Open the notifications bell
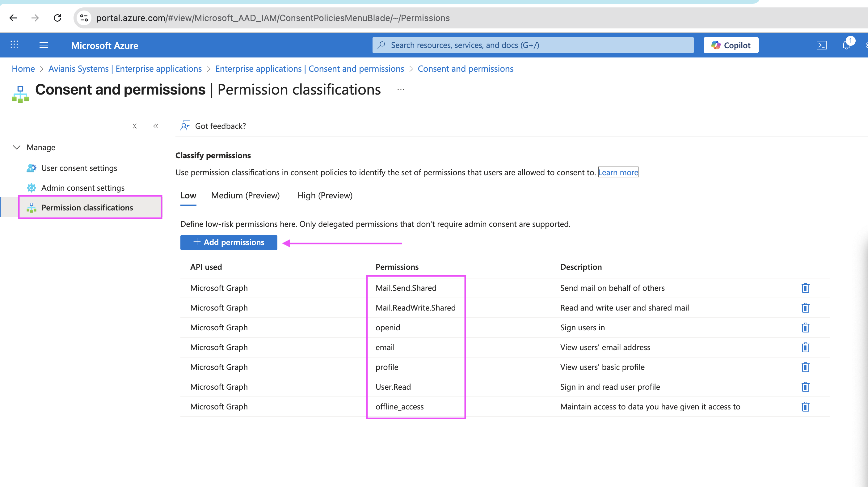868x487 pixels. tap(846, 45)
